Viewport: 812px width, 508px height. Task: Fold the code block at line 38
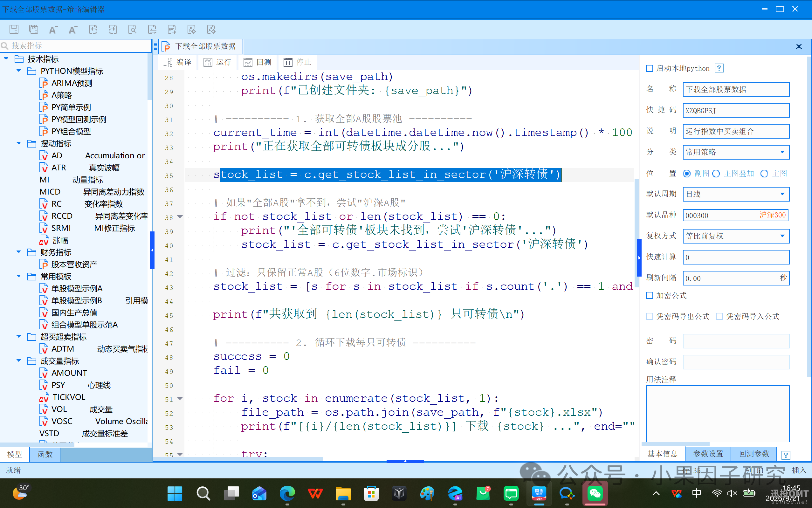(x=180, y=217)
